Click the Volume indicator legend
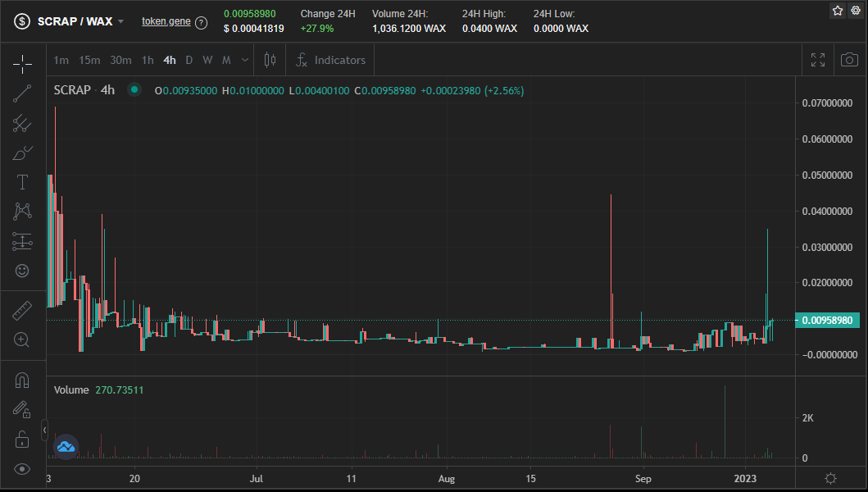The height and width of the screenshot is (492, 868). tap(71, 390)
